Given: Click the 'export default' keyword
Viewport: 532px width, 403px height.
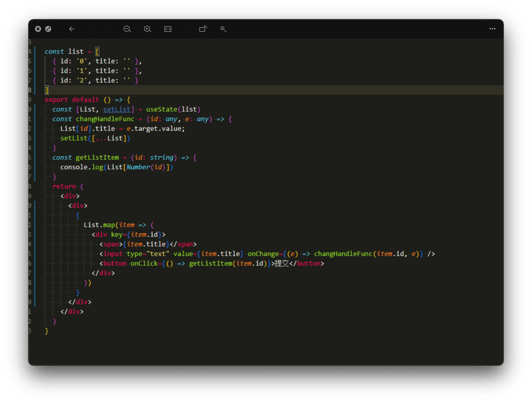Looking at the screenshot, I should 72,100.
